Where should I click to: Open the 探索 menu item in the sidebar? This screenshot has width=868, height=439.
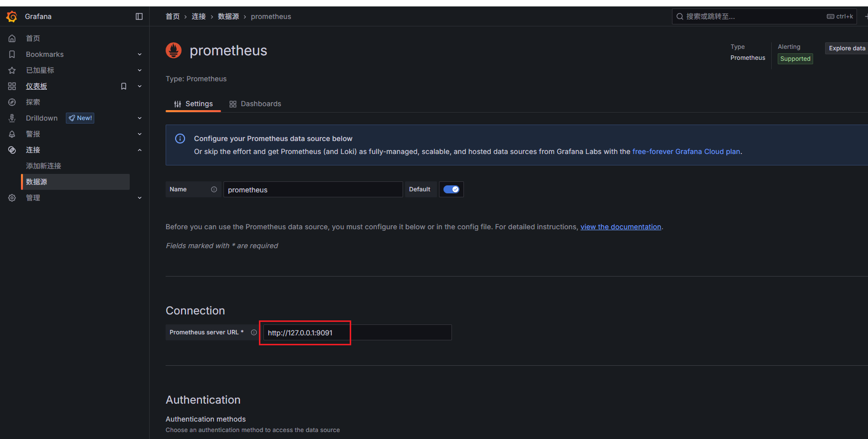click(33, 102)
